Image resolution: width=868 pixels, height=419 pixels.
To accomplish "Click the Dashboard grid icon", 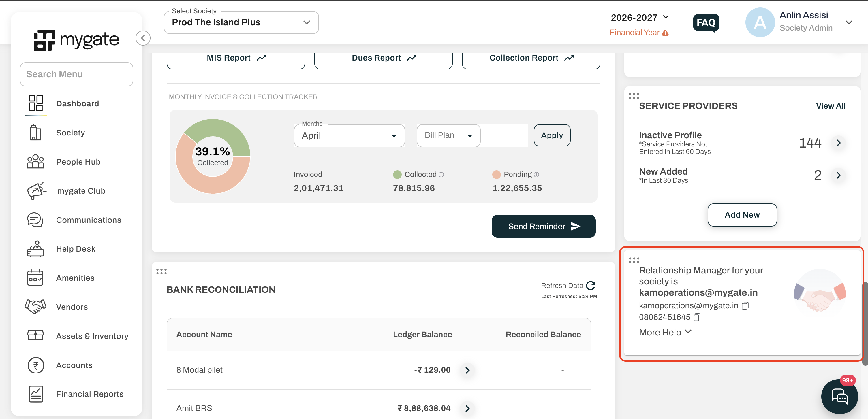I will [x=36, y=103].
